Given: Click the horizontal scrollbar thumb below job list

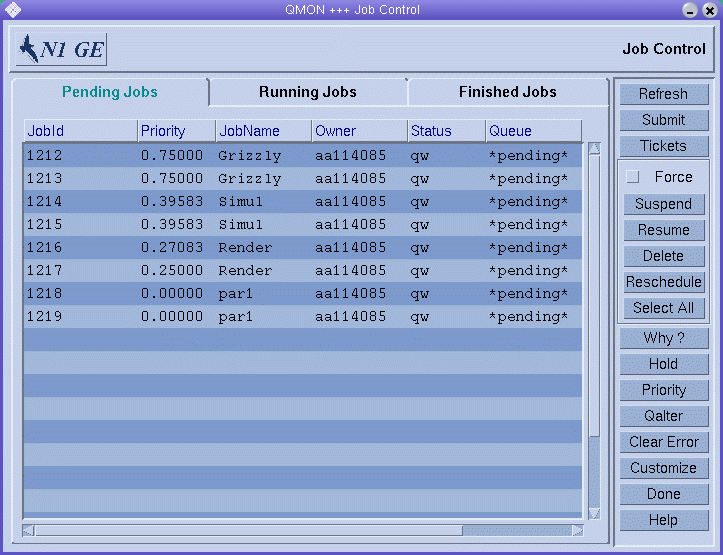Looking at the screenshot, I should pyautogui.click(x=249, y=531).
